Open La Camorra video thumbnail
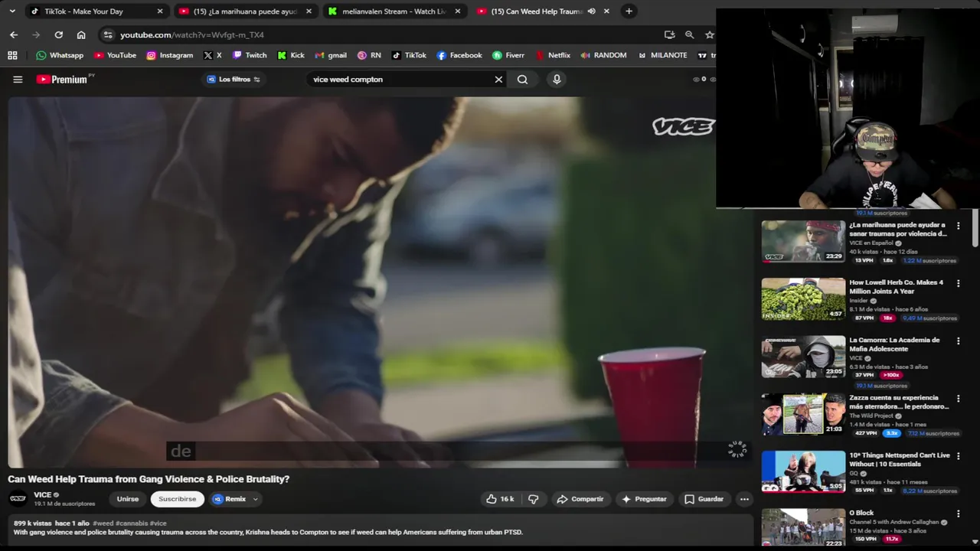The image size is (980, 551). pos(803,356)
